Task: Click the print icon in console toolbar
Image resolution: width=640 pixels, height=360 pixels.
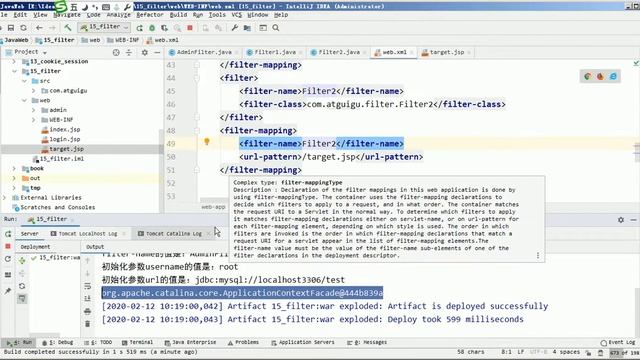Action: pyautogui.click(x=87, y=311)
